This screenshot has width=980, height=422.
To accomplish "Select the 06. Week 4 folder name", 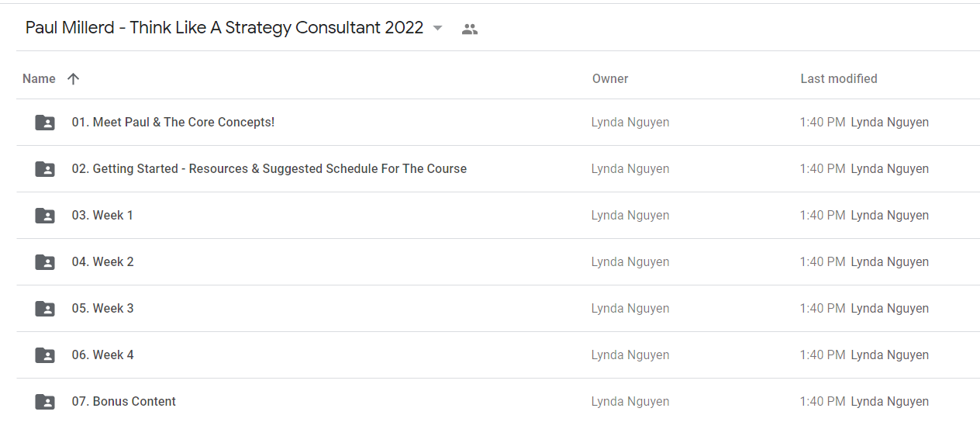I will coord(102,355).
